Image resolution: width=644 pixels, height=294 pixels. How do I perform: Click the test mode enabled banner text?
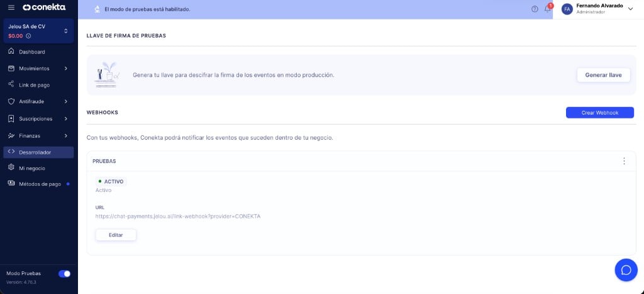pos(147,9)
